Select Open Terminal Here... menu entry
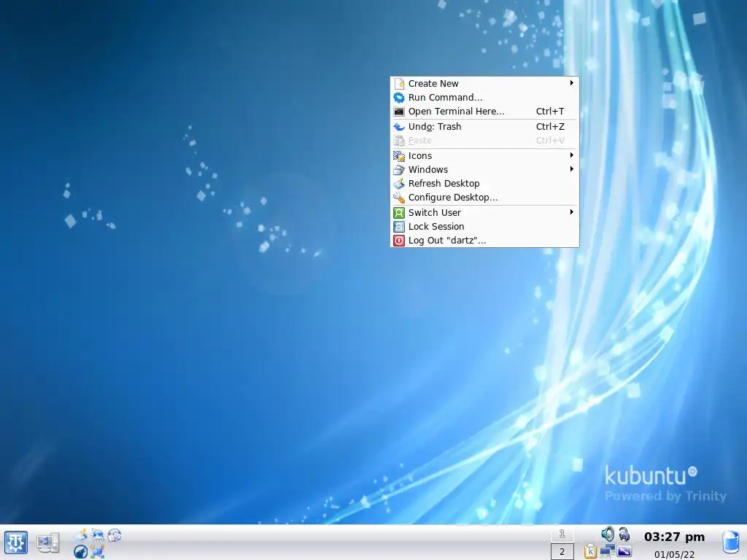 (x=484, y=111)
